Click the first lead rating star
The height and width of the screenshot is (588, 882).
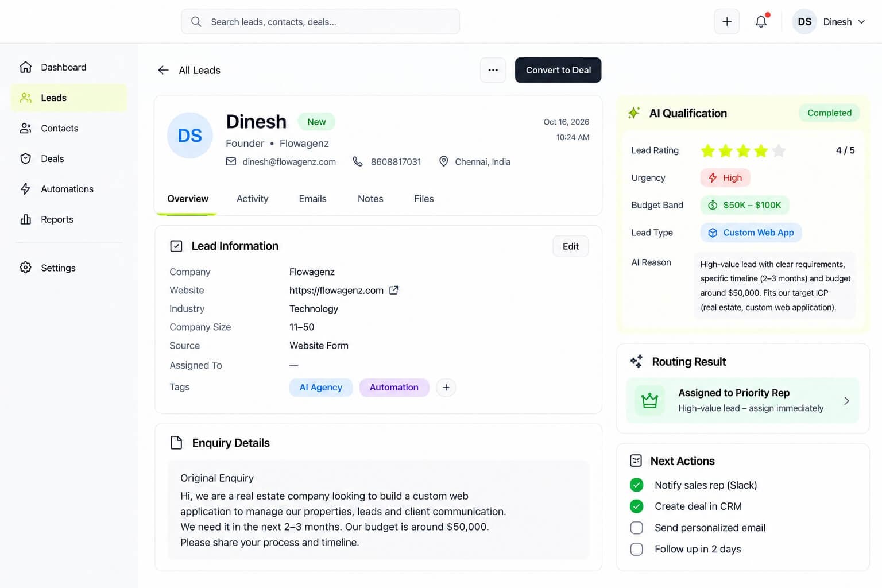point(708,150)
